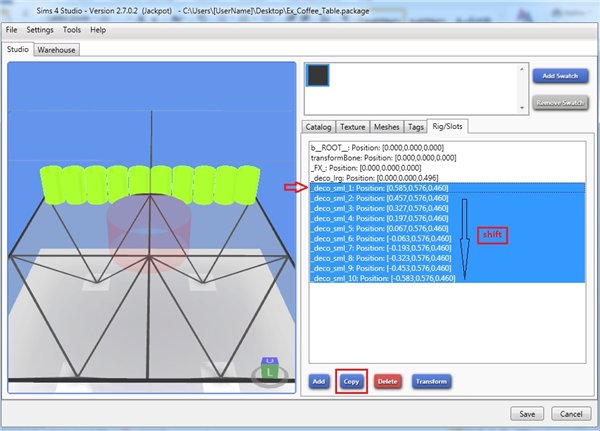Click the red Delete button
This screenshot has width=600, height=431.
[389, 381]
